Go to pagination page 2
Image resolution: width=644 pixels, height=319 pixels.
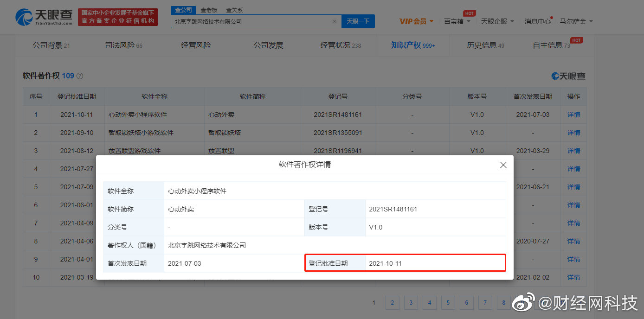pyautogui.click(x=392, y=303)
